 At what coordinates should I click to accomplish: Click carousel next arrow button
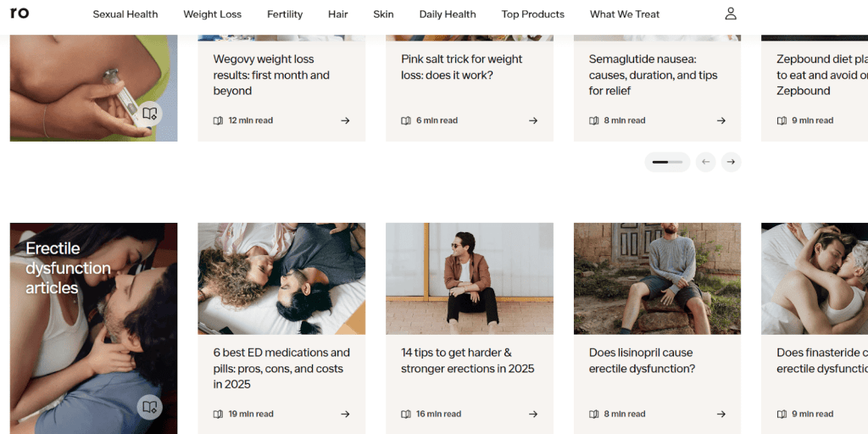coord(731,162)
